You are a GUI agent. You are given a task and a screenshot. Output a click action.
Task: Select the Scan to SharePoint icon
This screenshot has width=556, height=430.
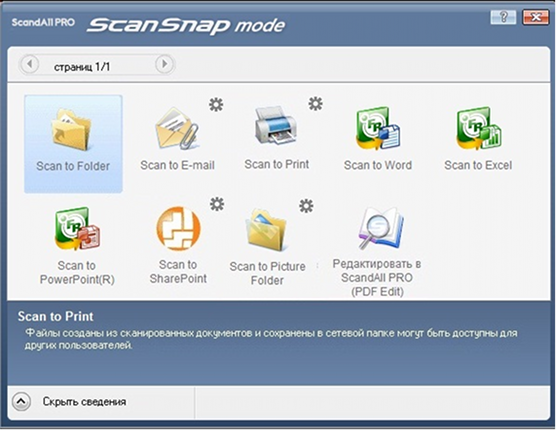[x=178, y=229]
